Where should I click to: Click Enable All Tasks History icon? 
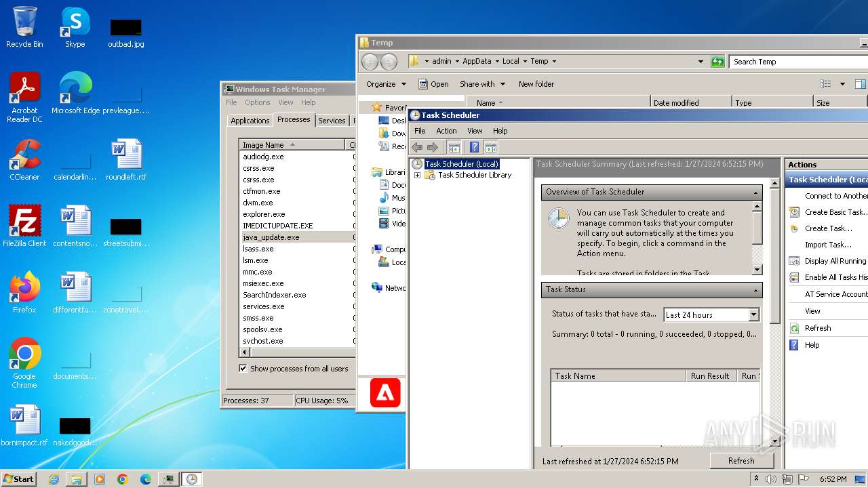point(794,277)
